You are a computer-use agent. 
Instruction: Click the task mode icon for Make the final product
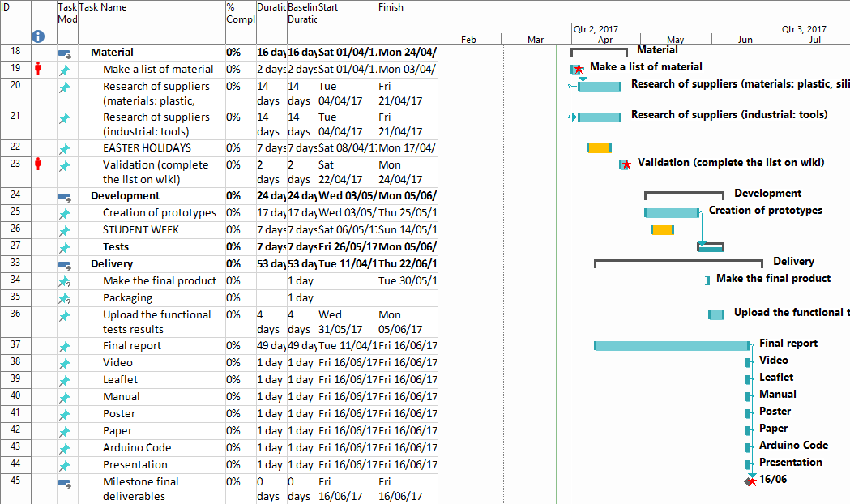[65, 282]
